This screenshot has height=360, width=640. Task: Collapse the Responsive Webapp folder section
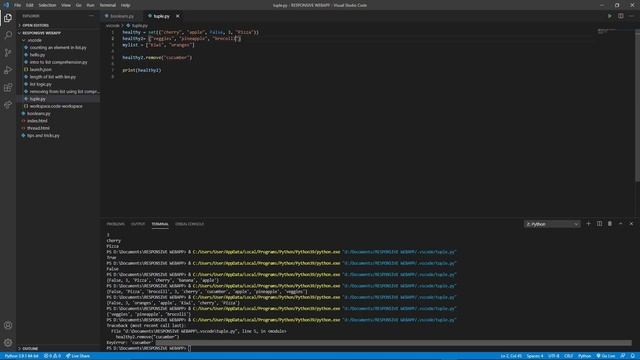pos(41,33)
